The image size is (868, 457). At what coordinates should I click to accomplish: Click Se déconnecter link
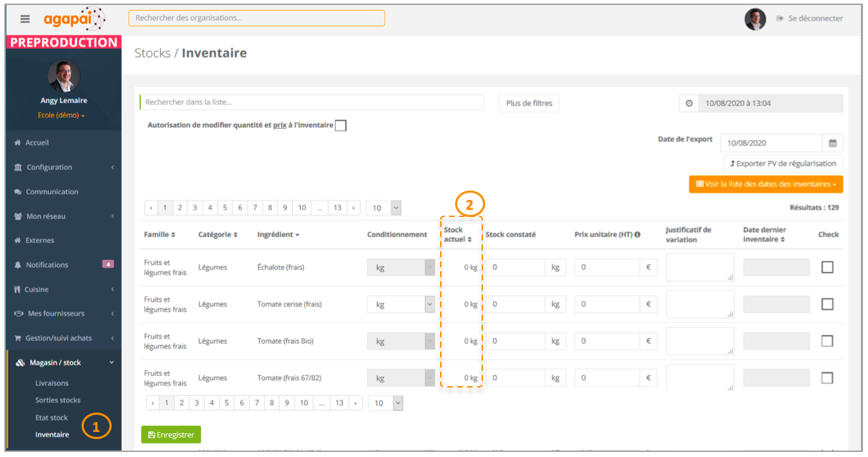809,19
